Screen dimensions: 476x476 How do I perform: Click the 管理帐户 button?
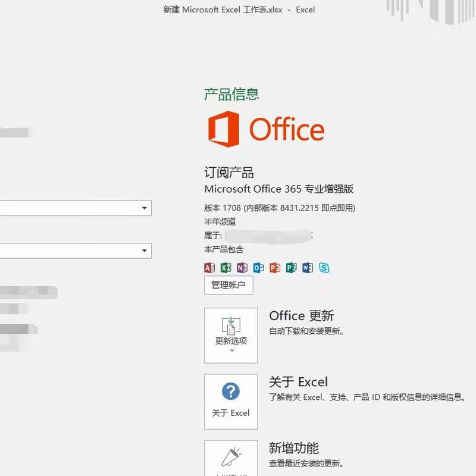(x=229, y=285)
